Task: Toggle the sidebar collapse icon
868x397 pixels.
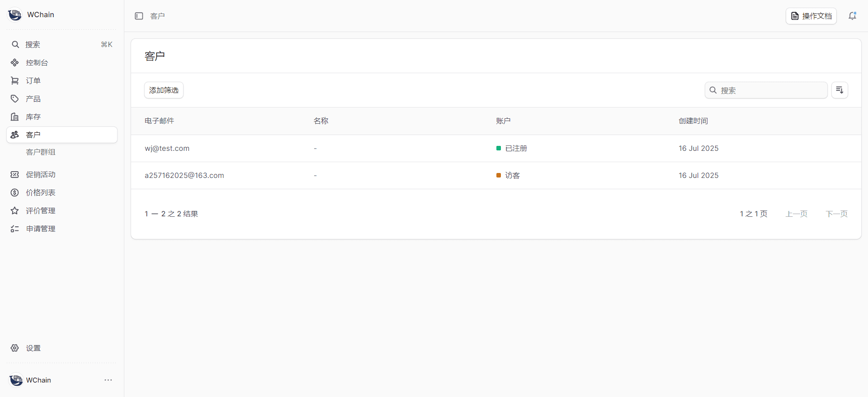Action: coord(139,16)
